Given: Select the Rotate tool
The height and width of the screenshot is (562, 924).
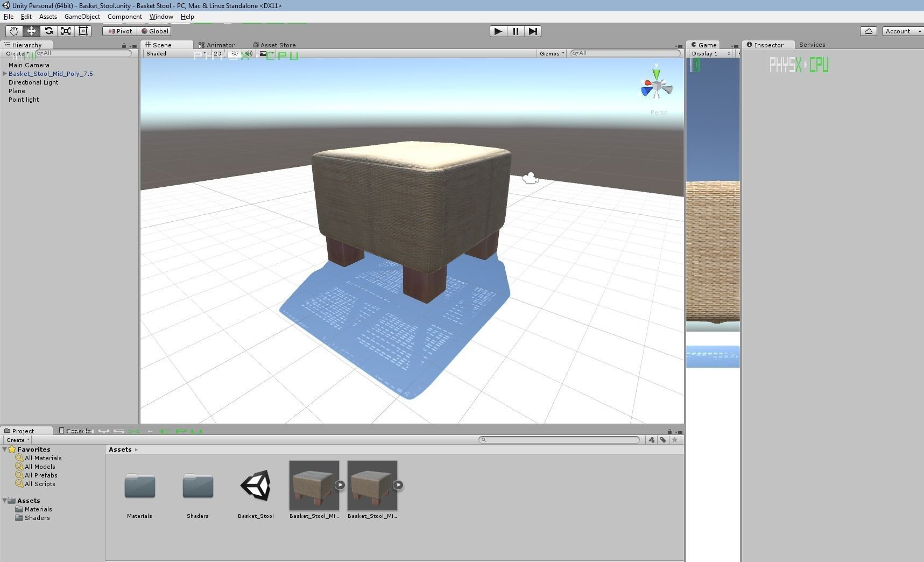Looking at the screenshot, I should point(48,31).
